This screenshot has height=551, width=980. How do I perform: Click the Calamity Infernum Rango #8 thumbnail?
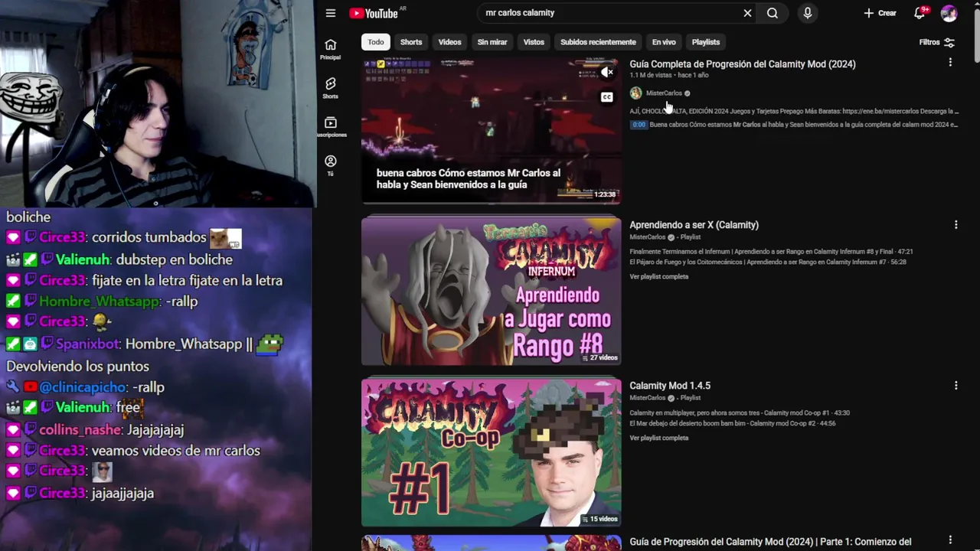click(x=492, y=292)
